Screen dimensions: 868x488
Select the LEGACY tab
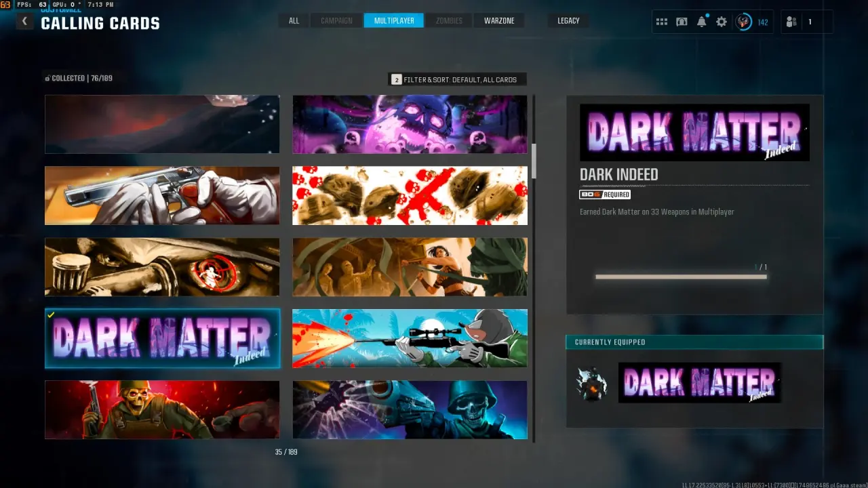[x=568, y=20]
